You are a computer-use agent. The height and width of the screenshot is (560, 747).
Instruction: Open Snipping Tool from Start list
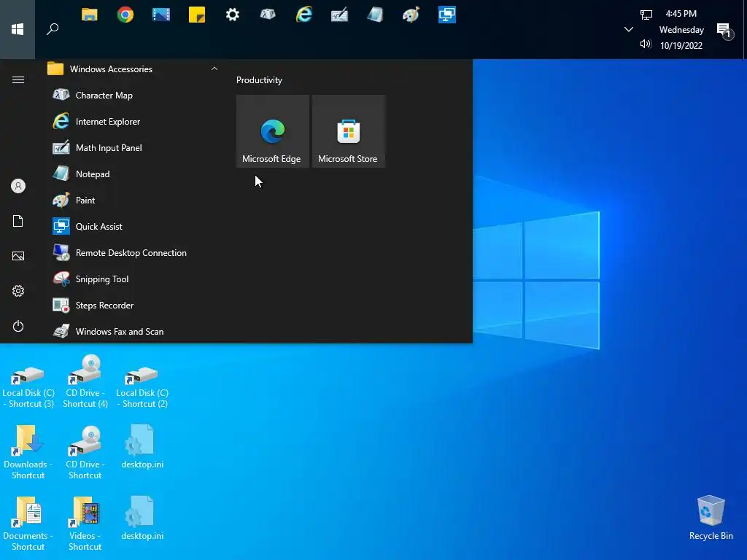pyautogui.click(x=132, y=279)
